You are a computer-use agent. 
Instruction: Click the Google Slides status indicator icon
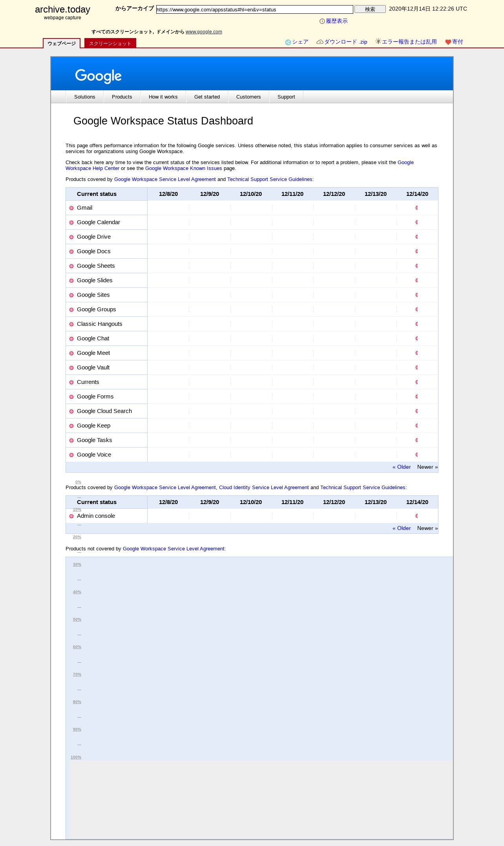point(71,281)
